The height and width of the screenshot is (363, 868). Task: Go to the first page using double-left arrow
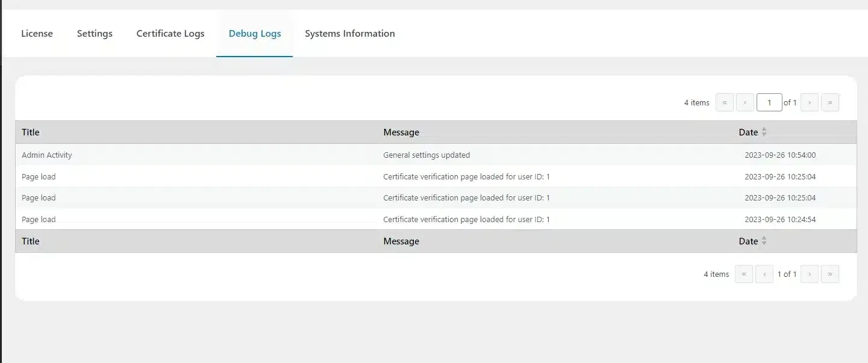coord(725,102)
